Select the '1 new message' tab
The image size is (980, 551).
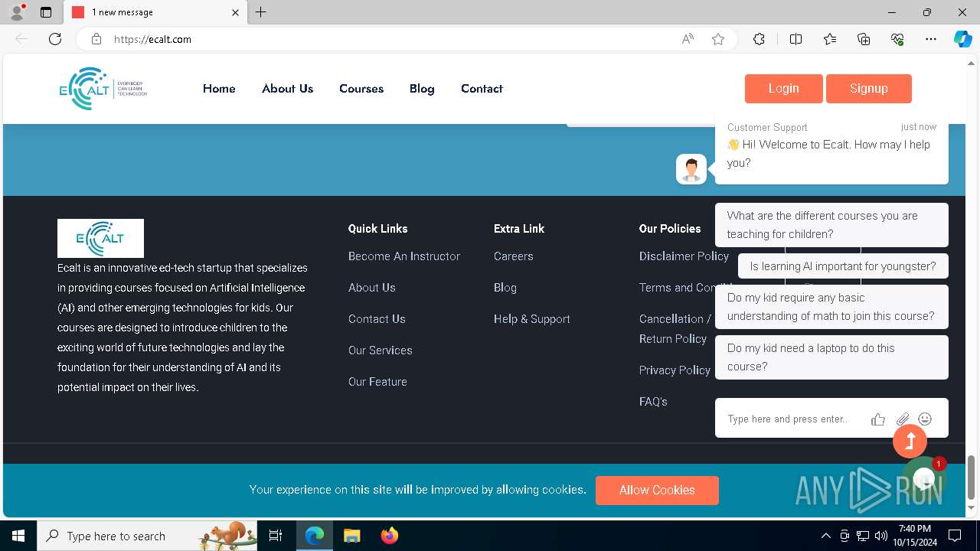[x=155, y=12]
